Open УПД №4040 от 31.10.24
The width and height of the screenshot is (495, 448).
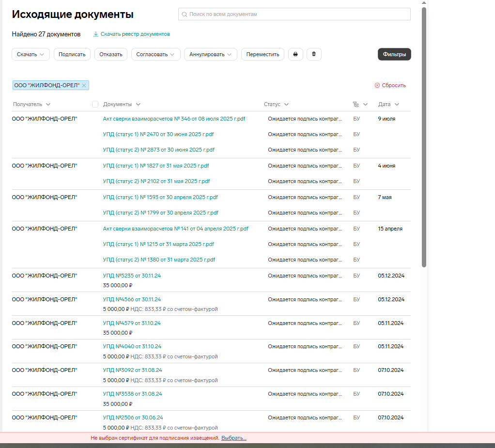tap(132, 347)
